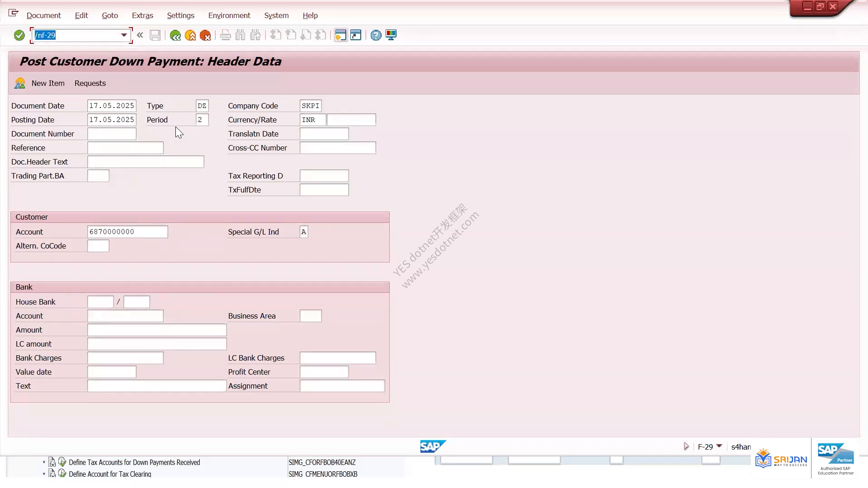This screenshot has width=868, height=488.
Task: Focus the Reference field
Action: (x=125, y=148)
